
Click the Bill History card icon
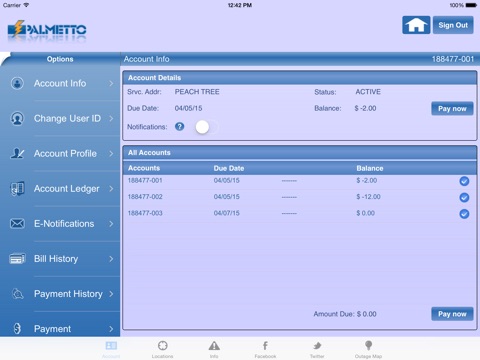tap(17, 259)
